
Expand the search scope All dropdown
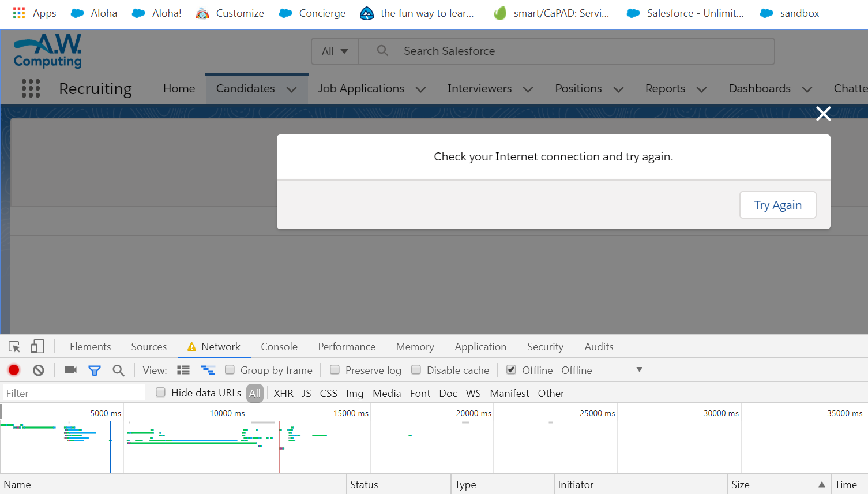335,51
